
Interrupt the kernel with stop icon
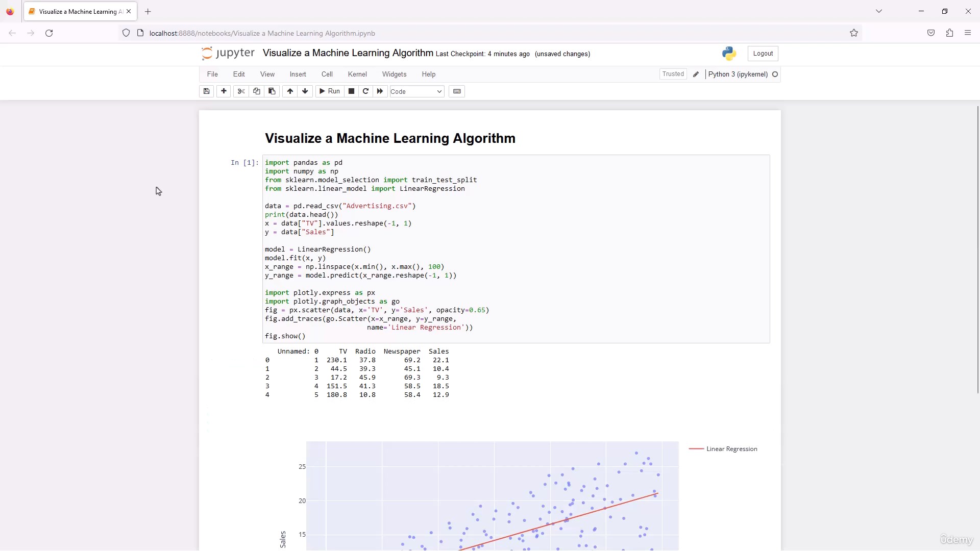click(351, 91)
